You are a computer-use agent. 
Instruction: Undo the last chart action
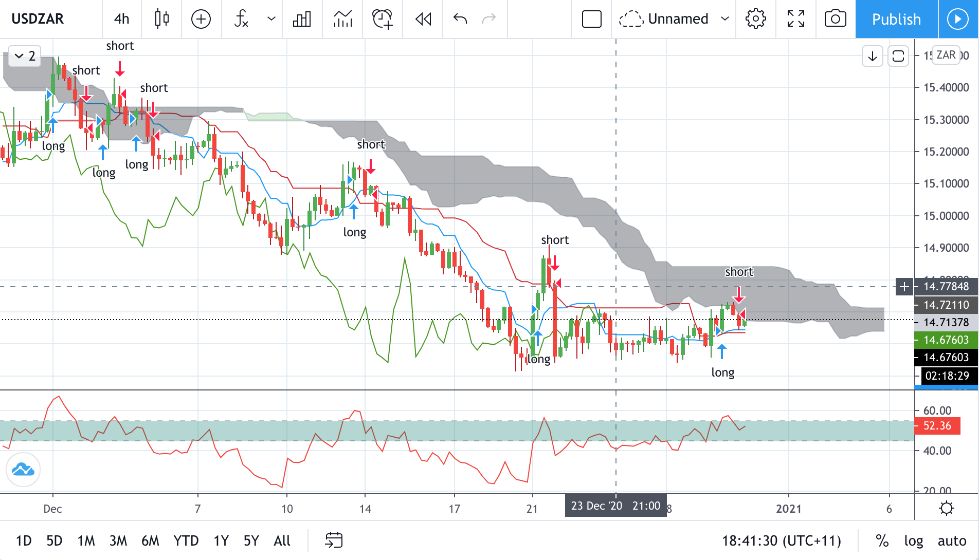click(460, 19)
